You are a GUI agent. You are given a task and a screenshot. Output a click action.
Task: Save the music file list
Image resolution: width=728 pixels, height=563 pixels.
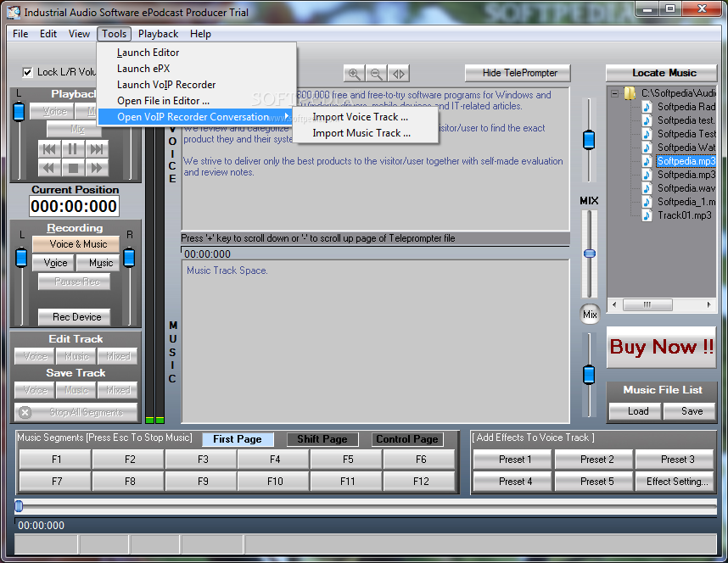pyautogui.click(x=690, y=411)
